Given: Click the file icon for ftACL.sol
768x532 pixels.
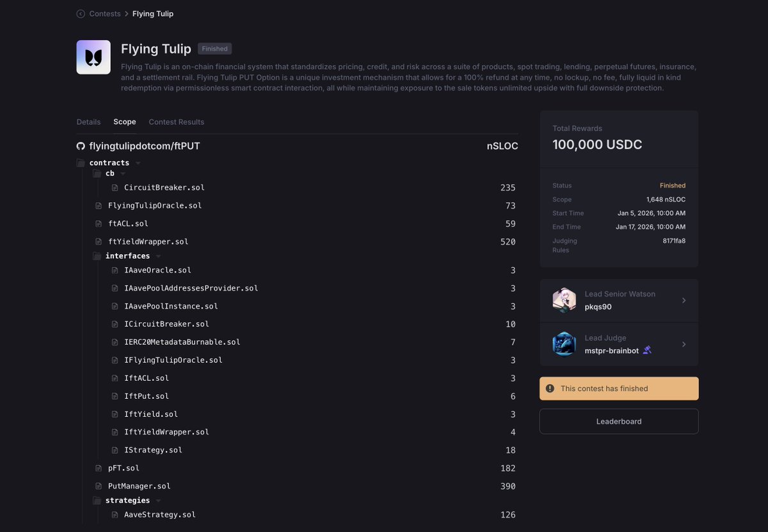Looking at the screenshot, I should tap(99, 223).
